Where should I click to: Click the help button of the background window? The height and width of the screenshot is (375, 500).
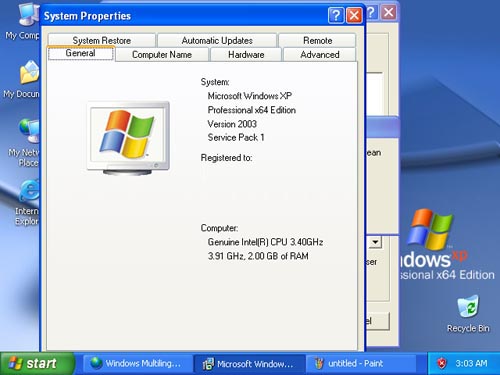click(x=372, y=13)
